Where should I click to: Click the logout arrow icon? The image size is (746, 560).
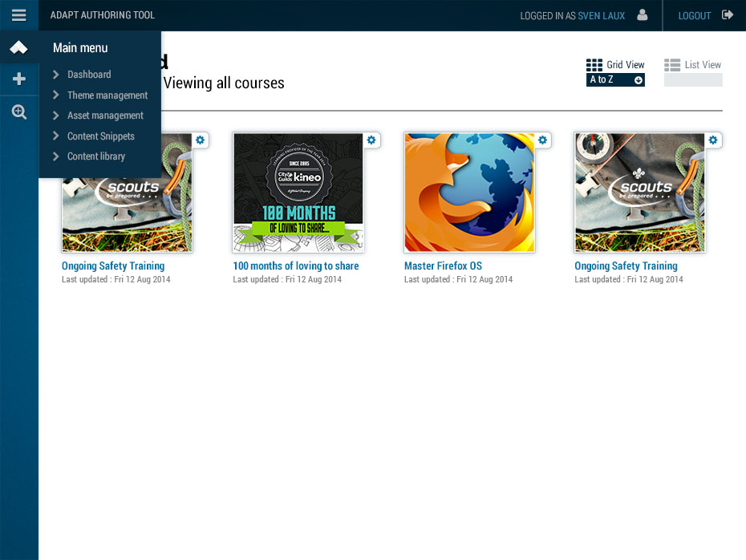pyautogui.click(x=728, y=15)
